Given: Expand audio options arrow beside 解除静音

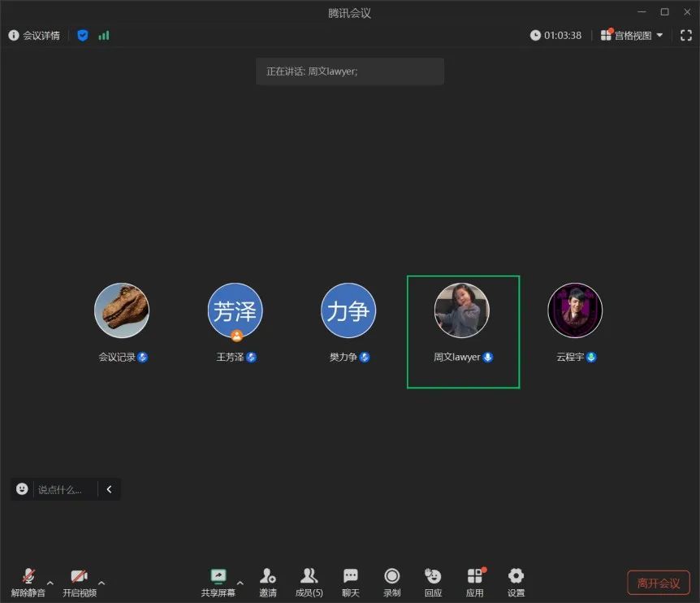Looking at the screenshot, I should pos(50,583).
